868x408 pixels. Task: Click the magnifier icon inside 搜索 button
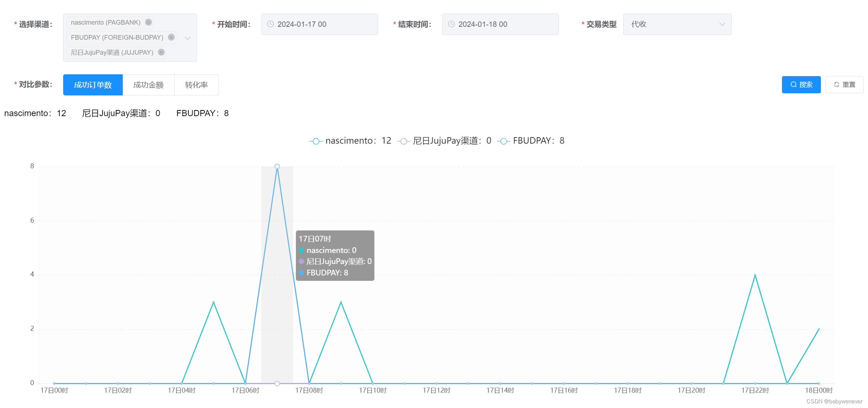[793, 85]
